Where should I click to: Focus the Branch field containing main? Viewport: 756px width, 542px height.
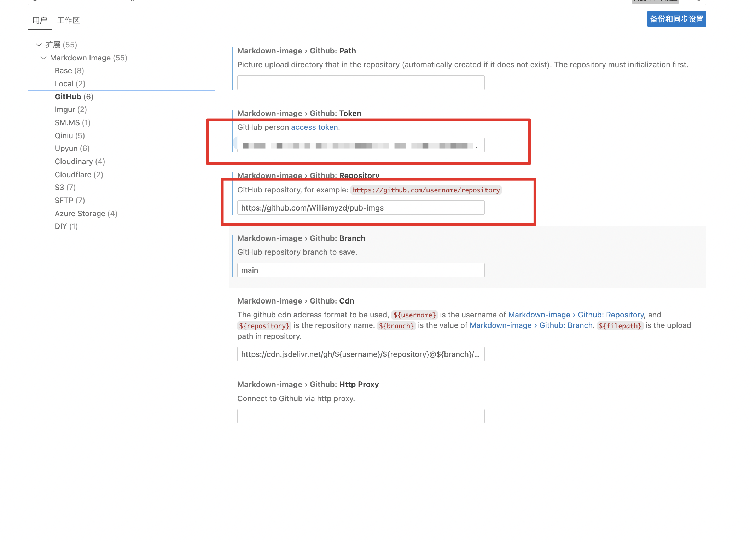[x=361, y=270]
